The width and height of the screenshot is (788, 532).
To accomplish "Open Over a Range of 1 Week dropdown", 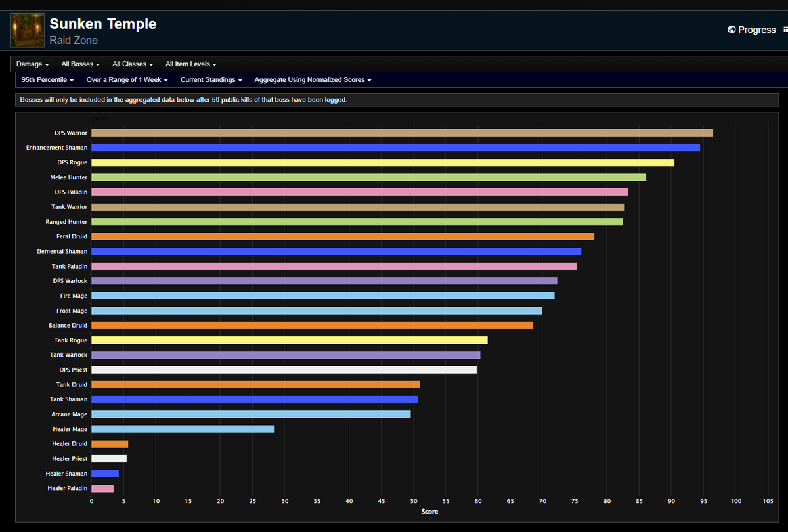I will click(127, 79).
